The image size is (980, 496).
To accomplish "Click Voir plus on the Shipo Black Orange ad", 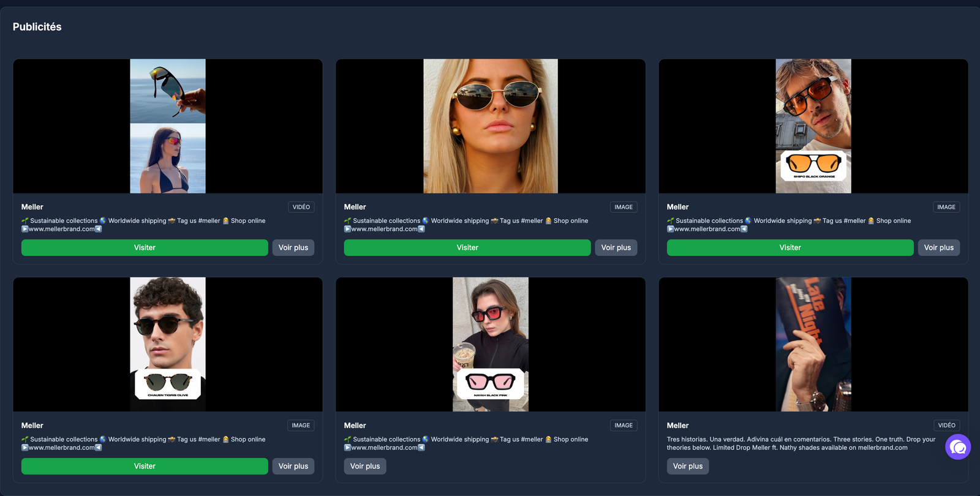I will tap(939, 247).
